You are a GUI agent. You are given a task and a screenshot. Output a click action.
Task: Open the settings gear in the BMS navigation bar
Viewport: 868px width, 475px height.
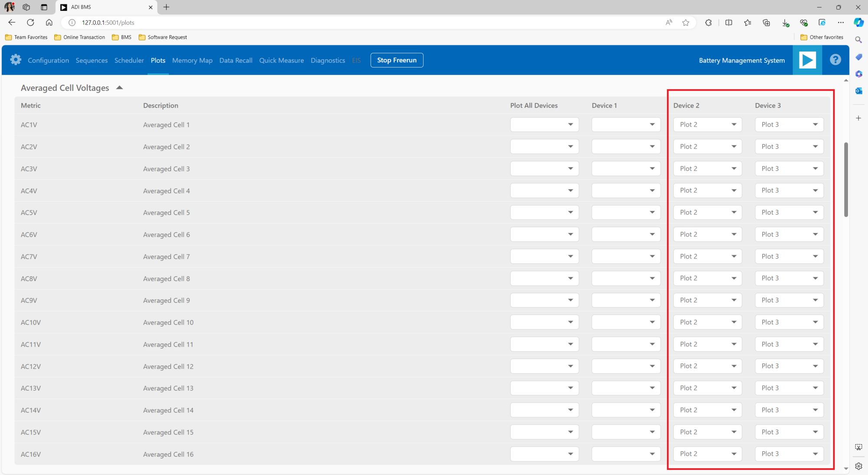pos(15,60)
